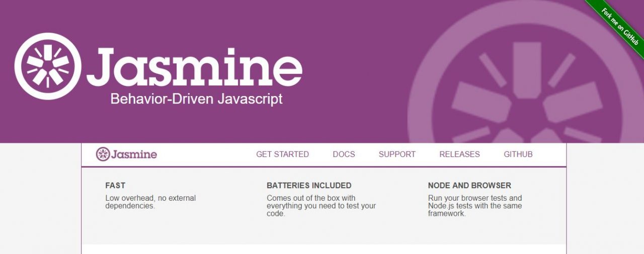Select SUPPORT in the navigation bar

click(397, 154)
